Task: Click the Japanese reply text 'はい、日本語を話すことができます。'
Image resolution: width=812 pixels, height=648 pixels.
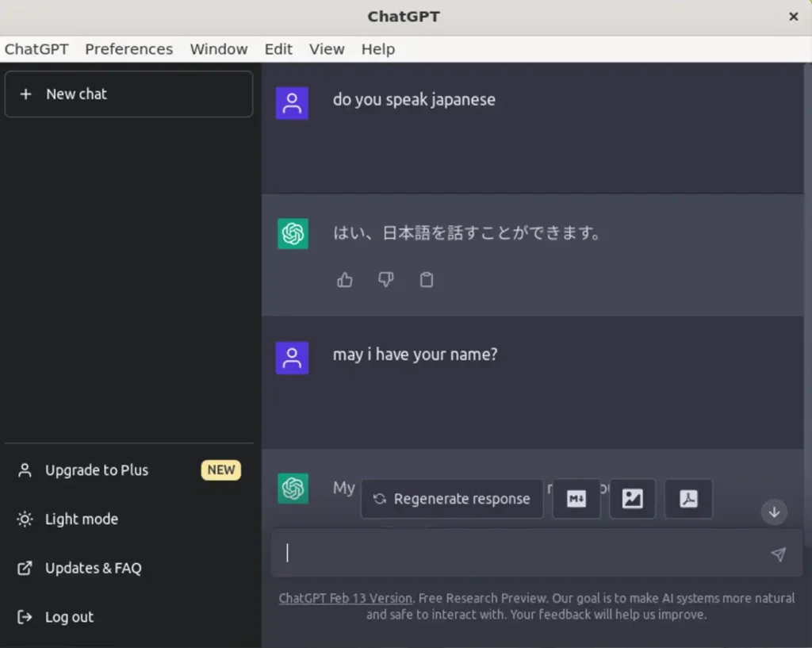Action: click(x=466, y=232)
